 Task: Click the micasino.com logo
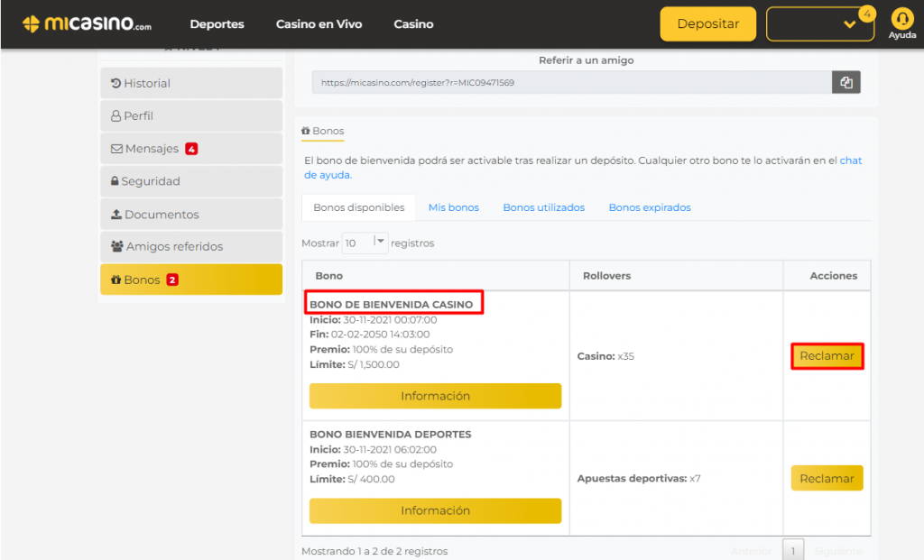88,24
